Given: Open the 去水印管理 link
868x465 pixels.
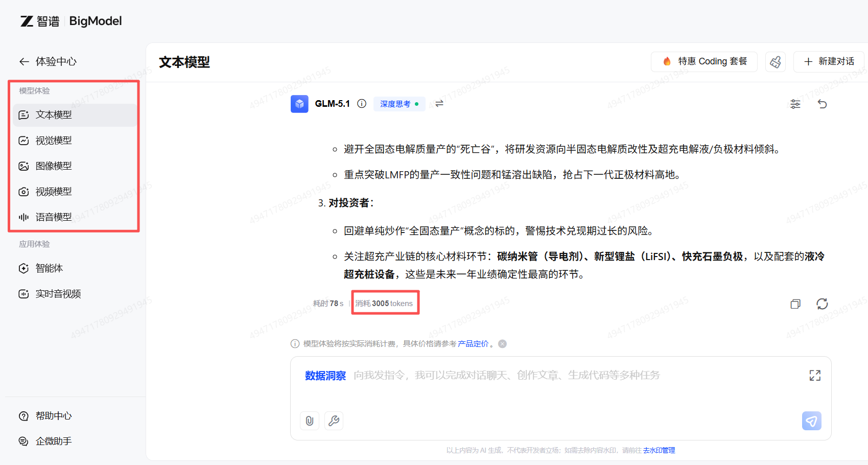Looking at the screenshot, I should click(659, 450).
